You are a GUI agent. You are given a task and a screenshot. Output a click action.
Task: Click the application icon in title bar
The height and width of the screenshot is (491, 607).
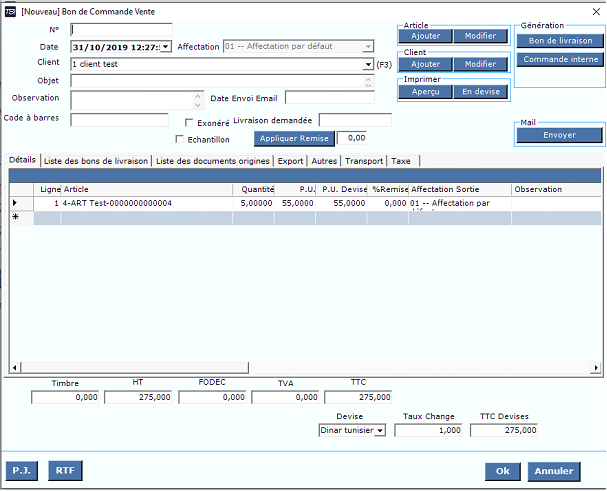10,9
